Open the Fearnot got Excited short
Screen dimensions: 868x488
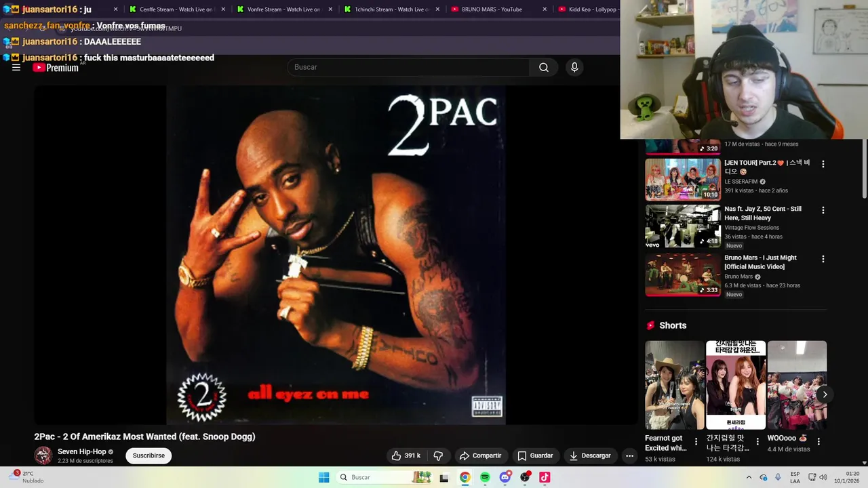675,385
